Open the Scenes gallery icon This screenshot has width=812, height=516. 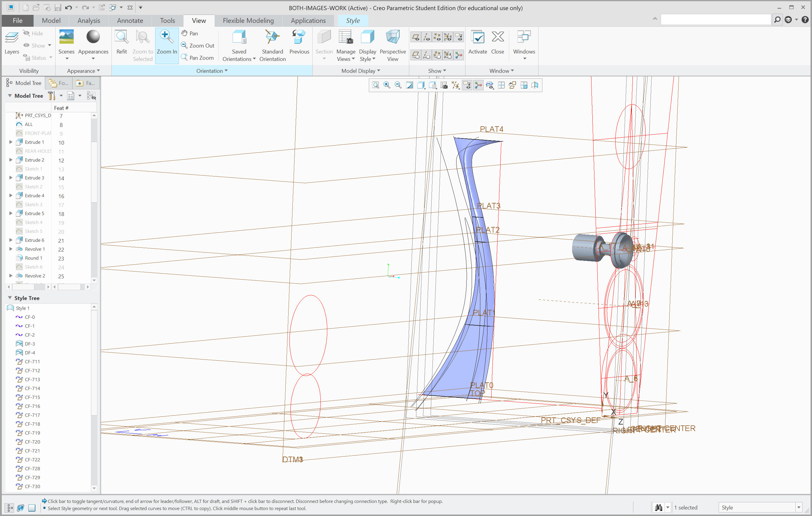pos(67,37)
